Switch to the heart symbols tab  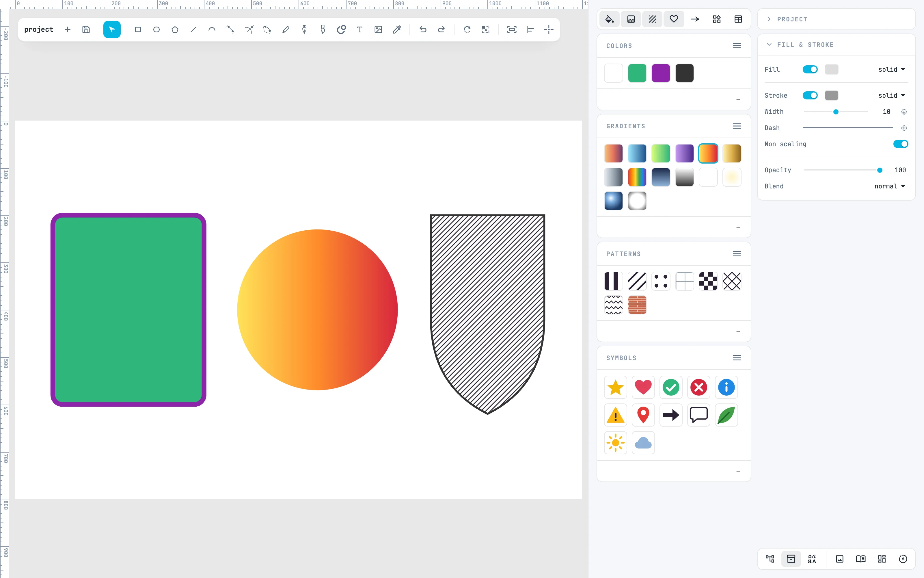click(674, 19)
